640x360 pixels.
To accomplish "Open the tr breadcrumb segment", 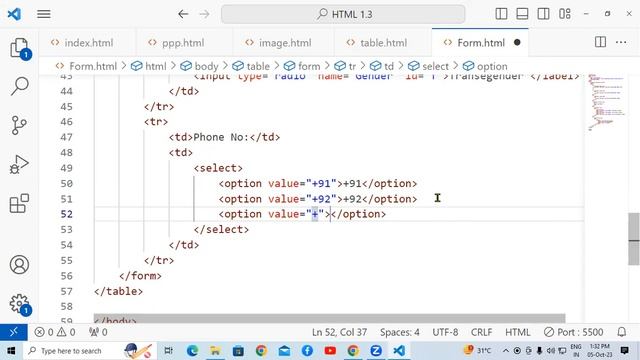I will (345, 66).
